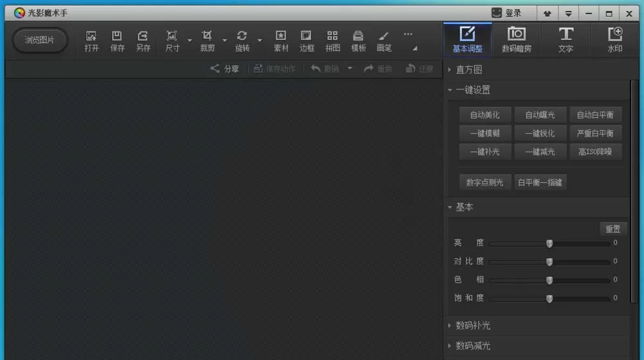644x360 pixels.
Task: Open dropdown arrow next to 撤销
Action: pos(350,68)
